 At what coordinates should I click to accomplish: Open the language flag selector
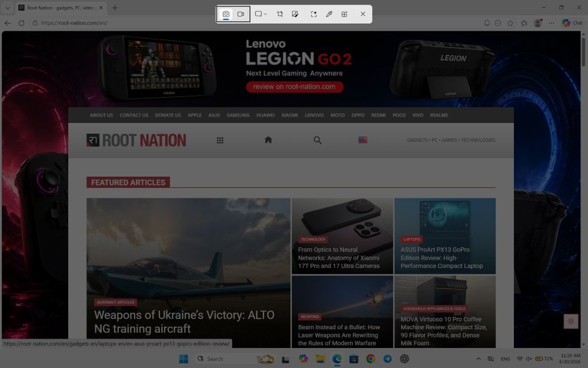363,140
